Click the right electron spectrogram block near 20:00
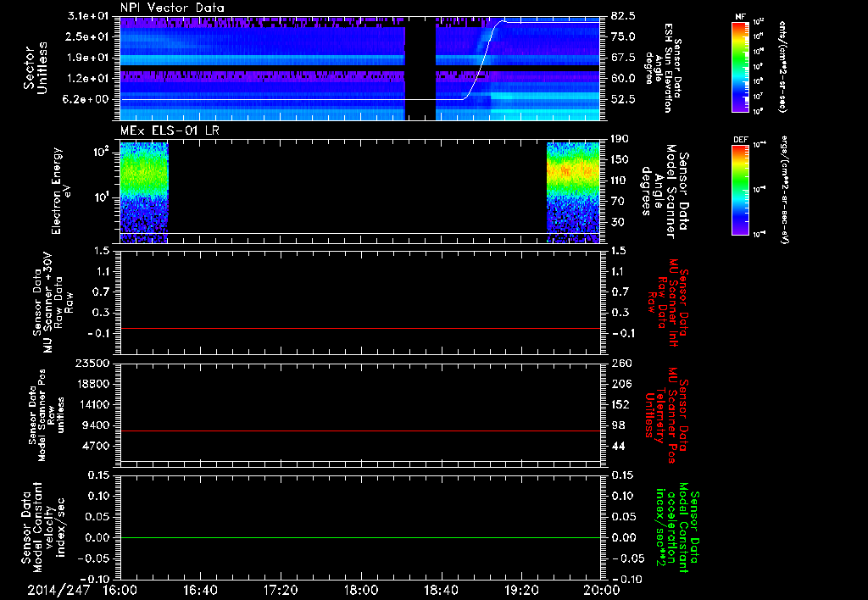Image resolution: width=868 pixels, height=600 pixels. (x=573, y=192)
